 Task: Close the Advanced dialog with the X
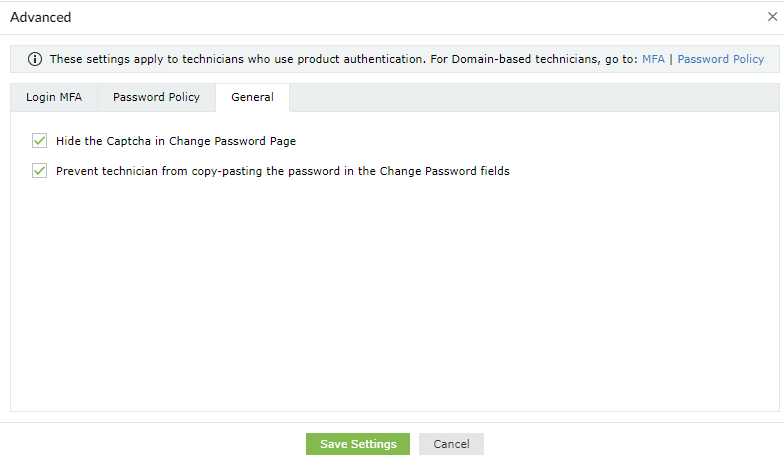[x=773, y=17]
